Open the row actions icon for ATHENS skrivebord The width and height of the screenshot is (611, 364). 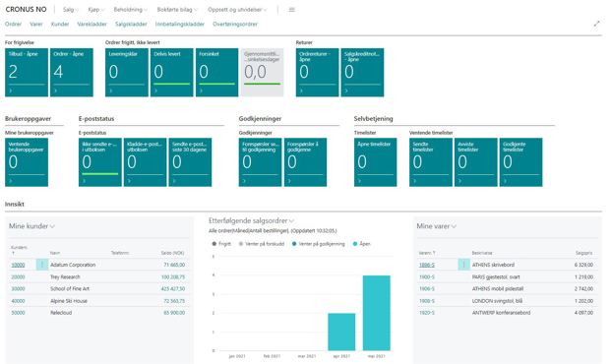[463, 265]
